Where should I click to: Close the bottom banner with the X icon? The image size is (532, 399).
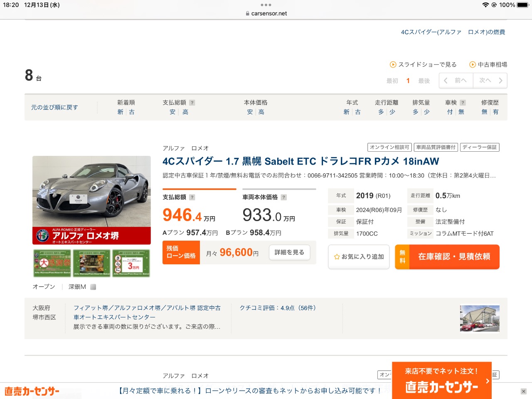pyautogui.click(x=524, y=391)
